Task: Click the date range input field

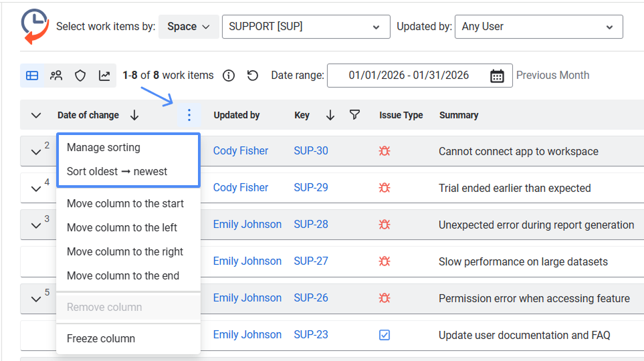Action: (x=408, y=76)
